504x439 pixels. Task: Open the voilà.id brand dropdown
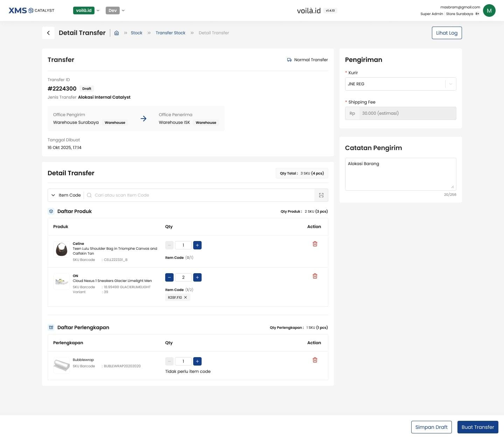[x=86, y=10]
